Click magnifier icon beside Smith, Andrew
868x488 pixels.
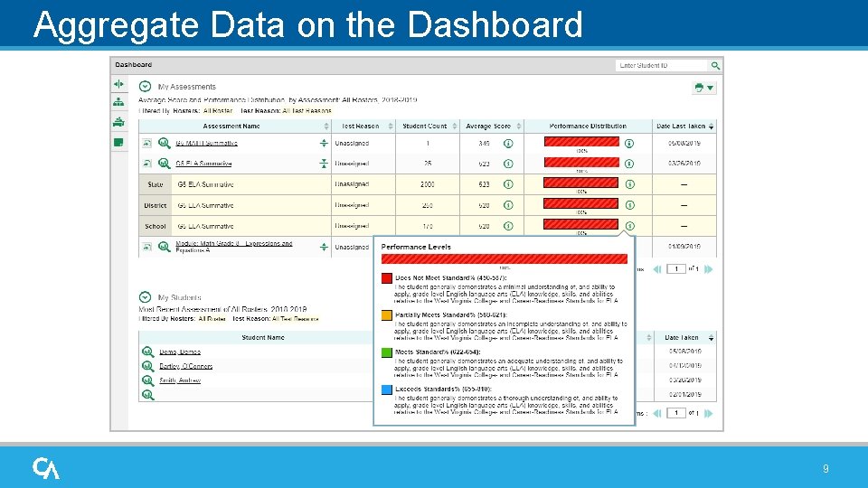click(x=147, y=380)
